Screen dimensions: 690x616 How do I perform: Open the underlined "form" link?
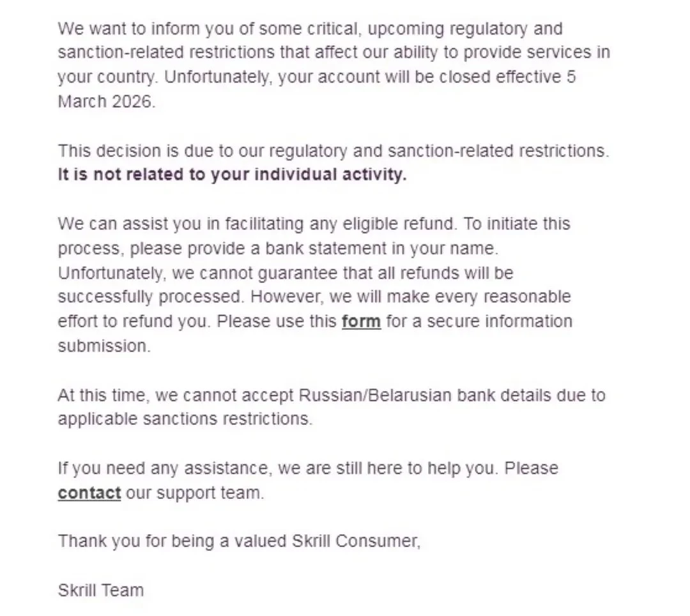click(361, 321)
